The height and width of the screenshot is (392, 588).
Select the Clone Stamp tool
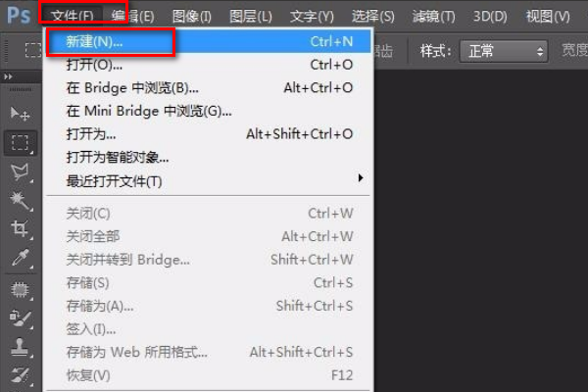tap(20, 347)
